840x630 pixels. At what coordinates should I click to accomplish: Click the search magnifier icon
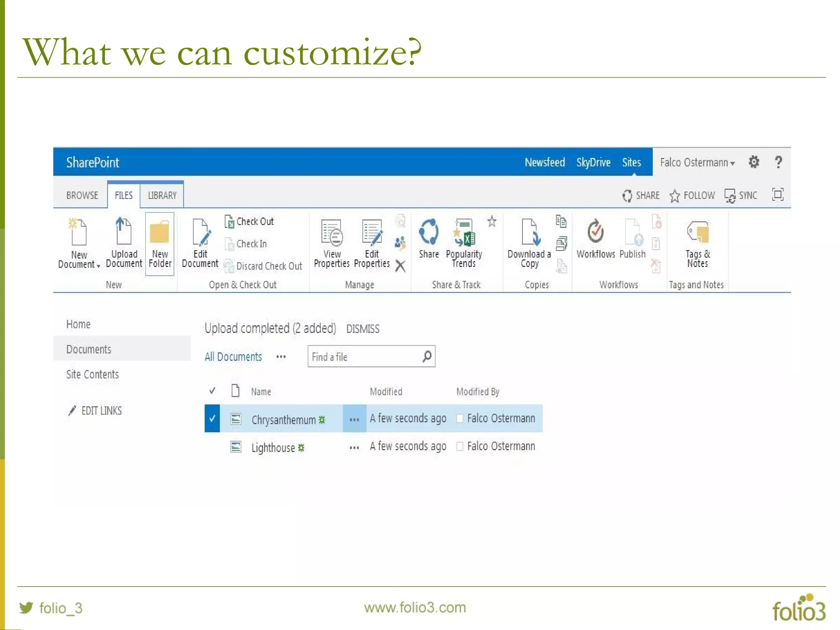[x=427, y=356]
